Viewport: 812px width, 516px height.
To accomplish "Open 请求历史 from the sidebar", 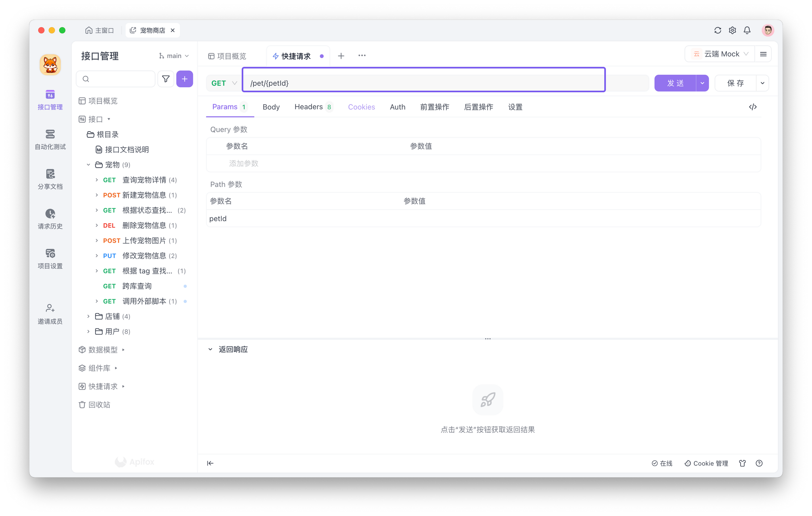I will 50,218.
